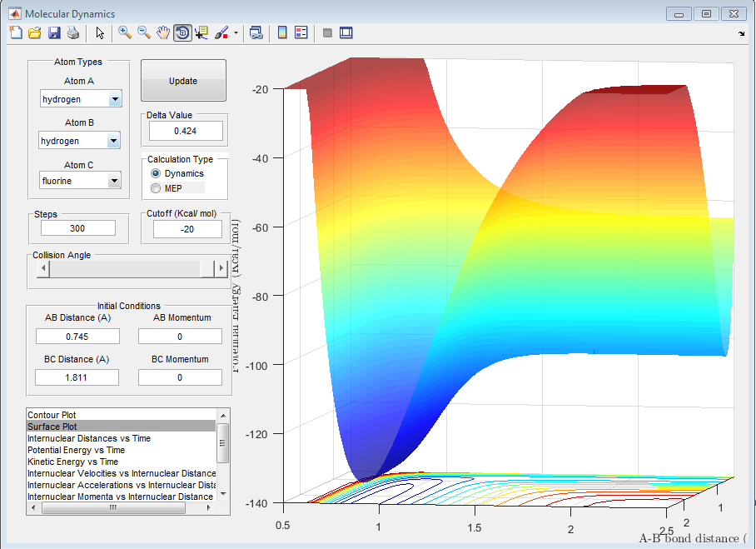Open the Atom A dropdown
Screen dimensions: 756x549
(114, 99)
